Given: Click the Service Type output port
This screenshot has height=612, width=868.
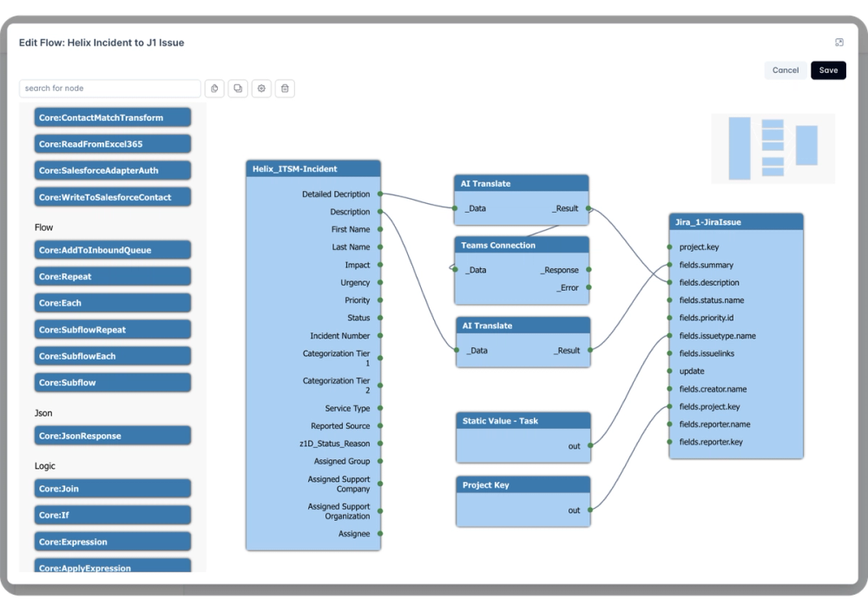Looking at the screenshot, I should tap(380, 408).
